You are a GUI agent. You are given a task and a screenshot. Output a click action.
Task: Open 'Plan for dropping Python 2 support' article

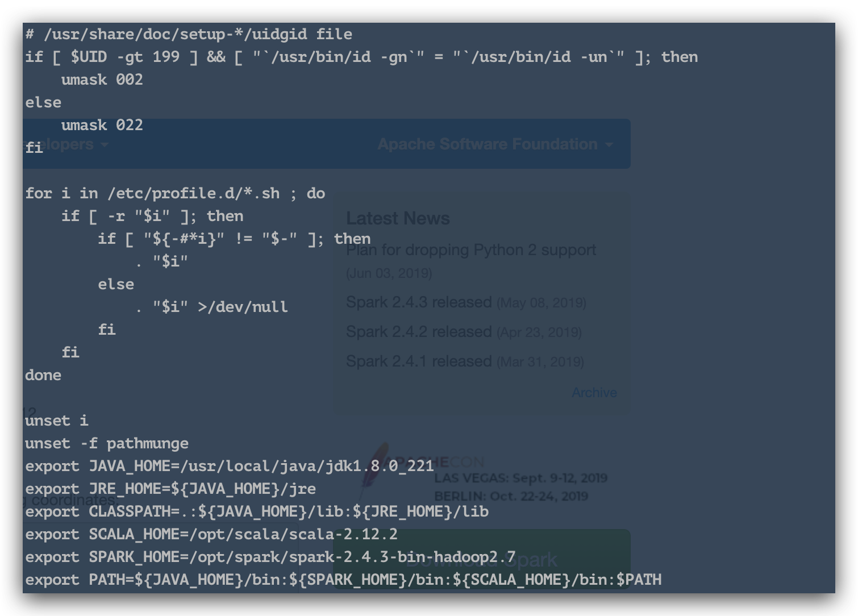tap(471, 249)
